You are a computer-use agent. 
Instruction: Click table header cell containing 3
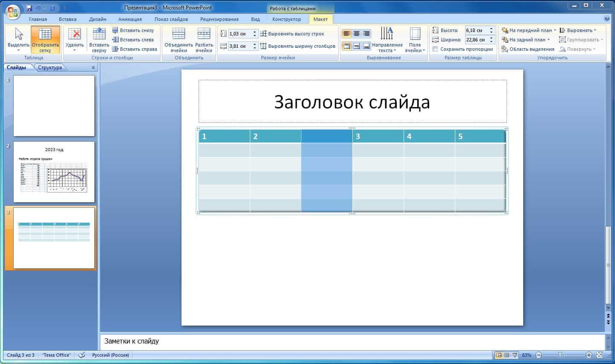(378, 137)
